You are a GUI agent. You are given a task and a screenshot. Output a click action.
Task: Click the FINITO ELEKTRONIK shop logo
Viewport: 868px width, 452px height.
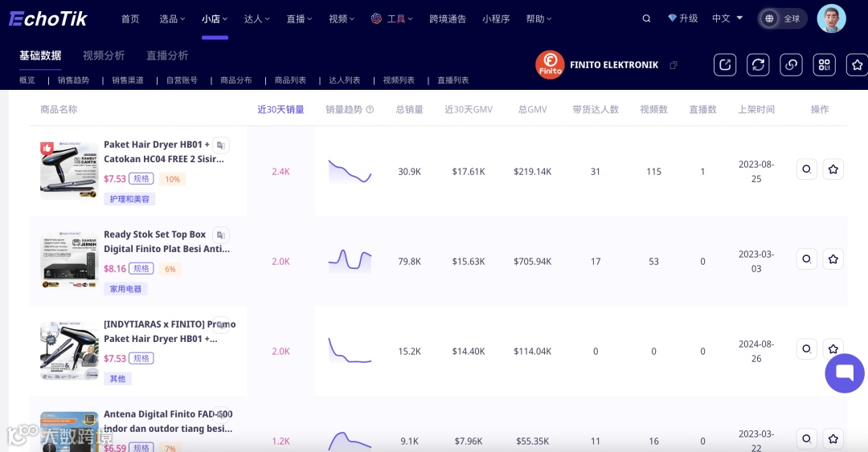(550, 65)
